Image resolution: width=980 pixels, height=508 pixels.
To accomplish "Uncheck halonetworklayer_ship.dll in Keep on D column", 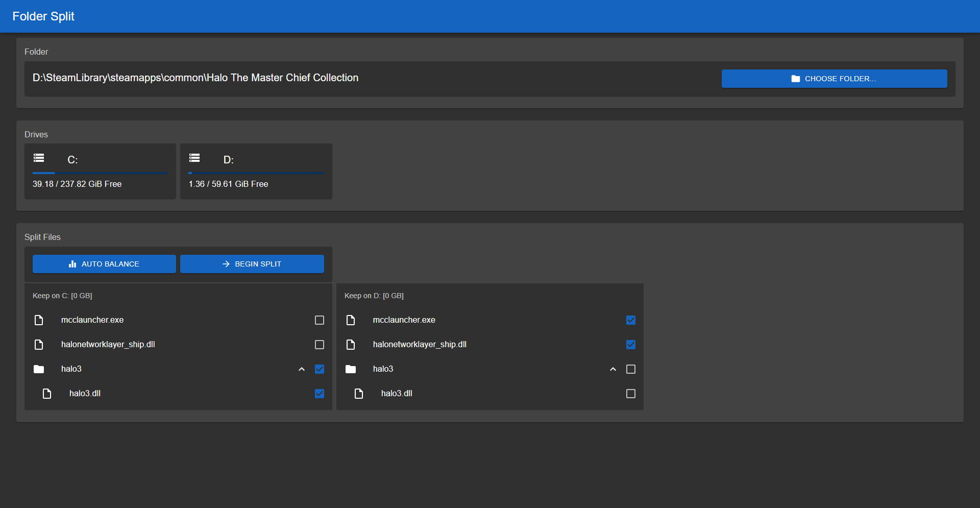I will click(x=631, y=345).
